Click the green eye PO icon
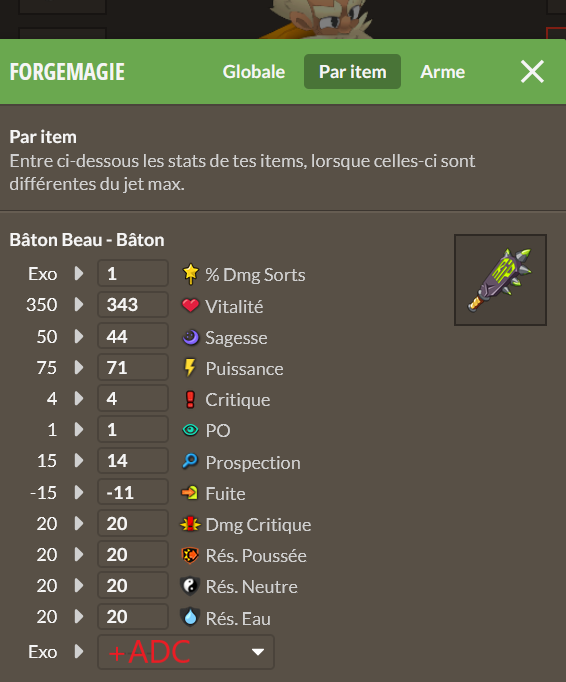Image resolution: width=566 pixels, height=682 pixels. (190, 430)
